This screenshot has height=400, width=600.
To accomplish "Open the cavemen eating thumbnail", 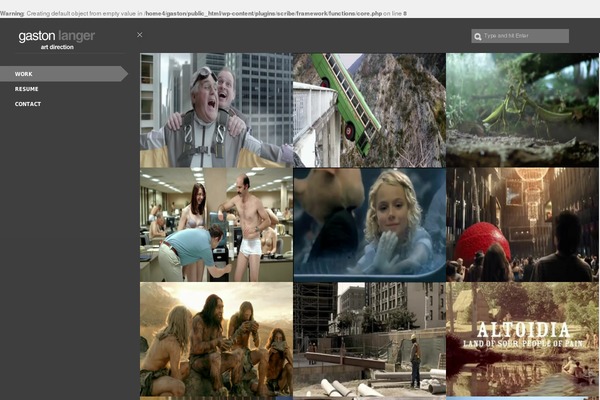I will [216, 339].
